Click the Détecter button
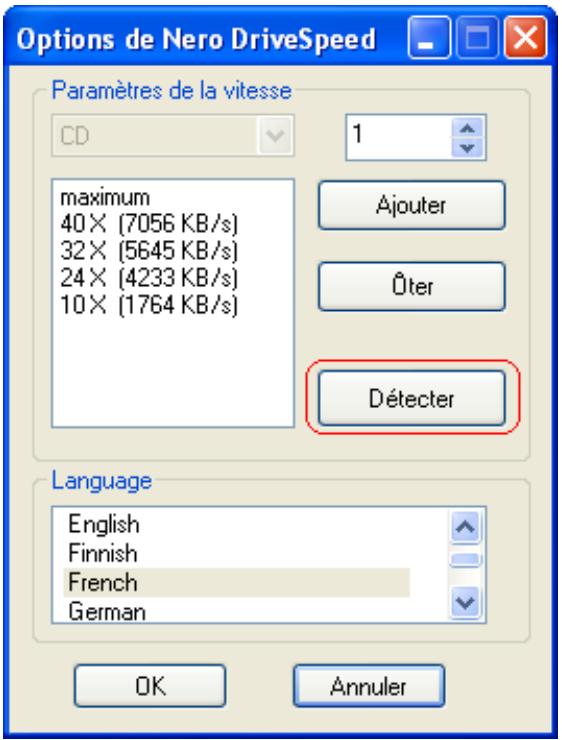Image resolution: width=562 pixels, height=740 pixels. tap(411, 398)
